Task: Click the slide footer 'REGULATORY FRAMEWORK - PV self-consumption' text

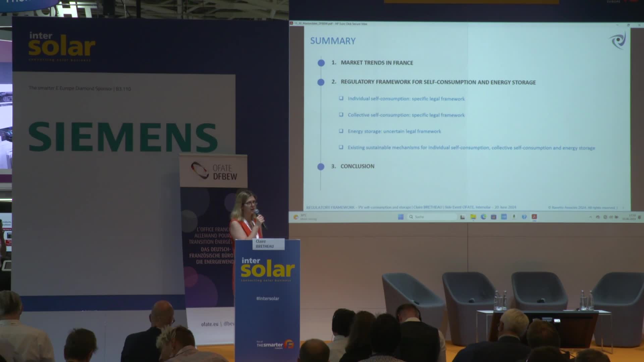Action: [x=411, y=207]
